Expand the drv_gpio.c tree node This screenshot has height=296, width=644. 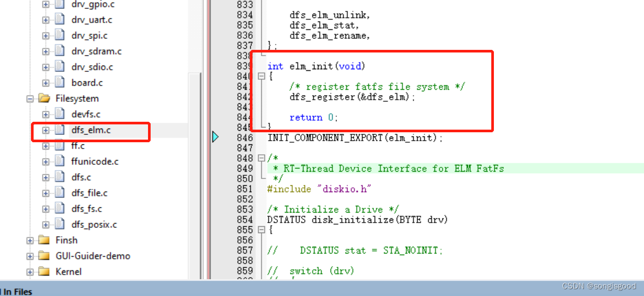click(46, 4)
